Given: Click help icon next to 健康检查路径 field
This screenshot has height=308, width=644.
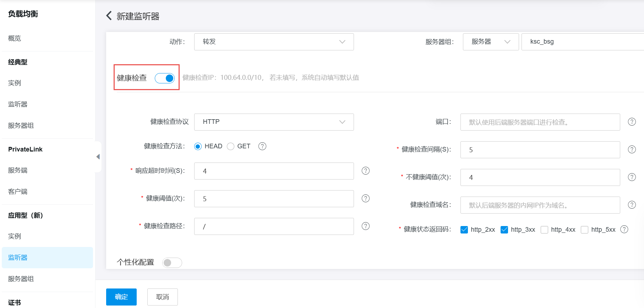Looking at the screenshot, I should point(365,226).
